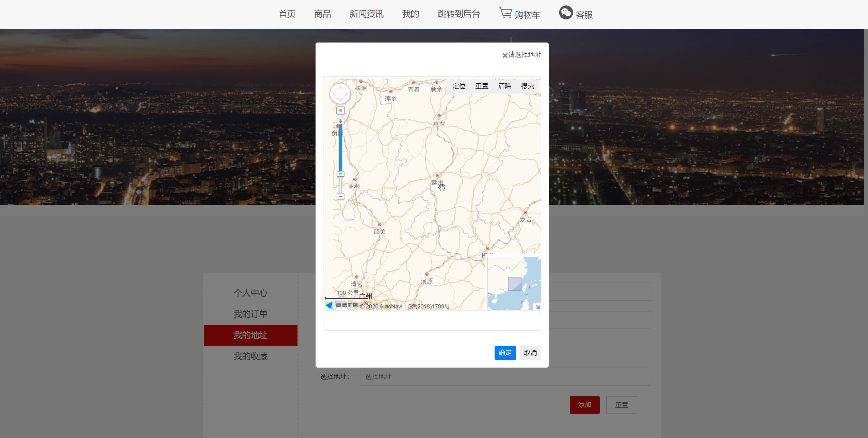The width and height of the screenshot is (868, 438).
Task: Close the address selection dialog X
Action: click(x=505, y=55)
